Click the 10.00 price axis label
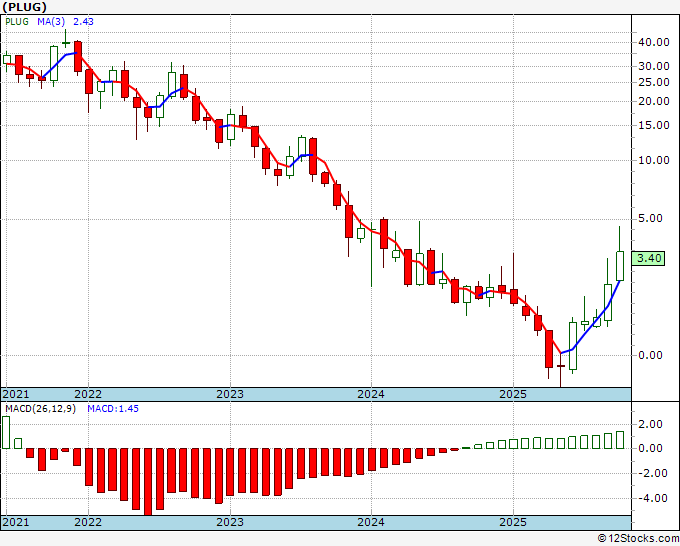Screen dimensions: 680x546 [654, 160]
